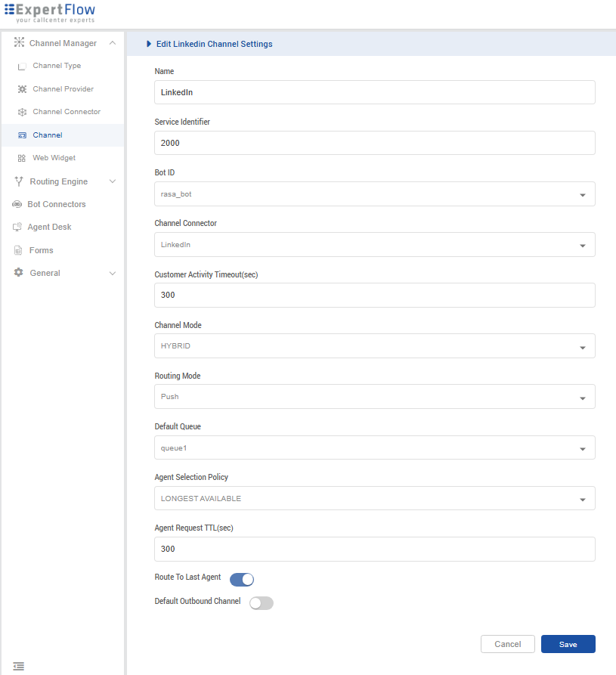This screenshot has width=616, height=675.
Task: Collapse the Edit Linkedin Channel Settings header
Action: coord(149,44)
